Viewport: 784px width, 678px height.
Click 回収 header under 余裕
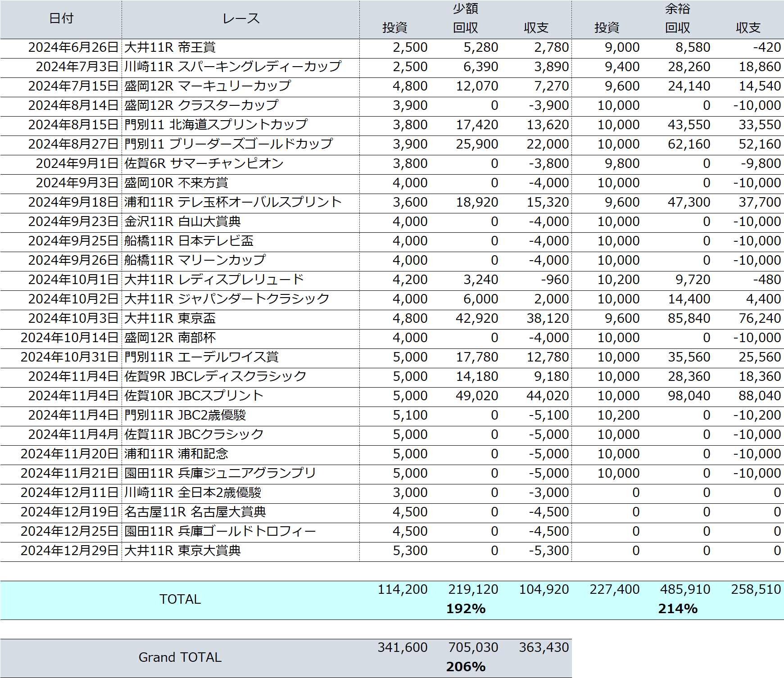coord(678,28)
